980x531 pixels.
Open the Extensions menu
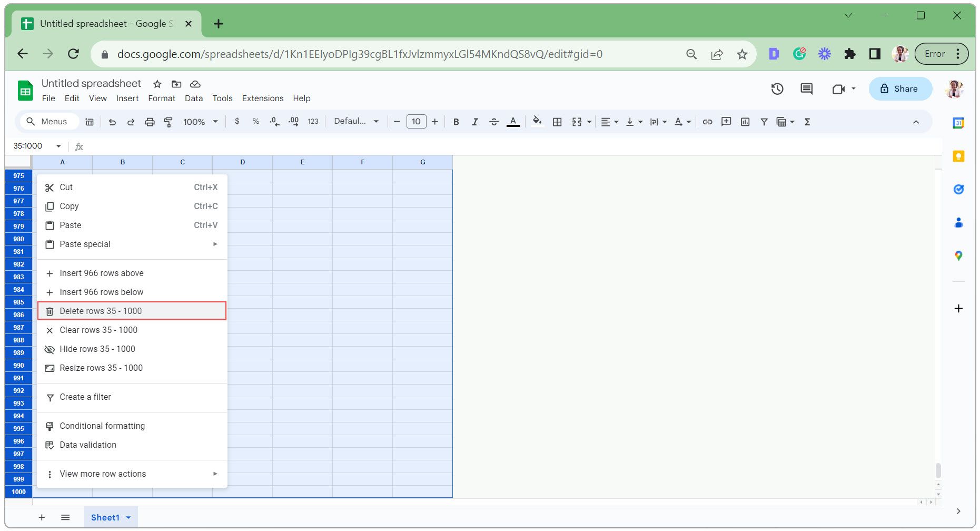(x=262, y=99)
